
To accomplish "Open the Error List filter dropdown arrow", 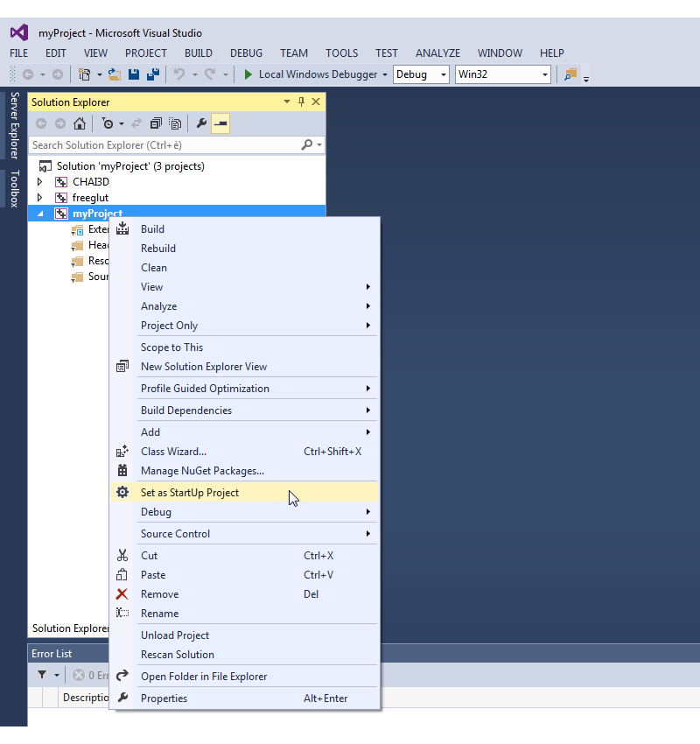I will coord(57,675).
